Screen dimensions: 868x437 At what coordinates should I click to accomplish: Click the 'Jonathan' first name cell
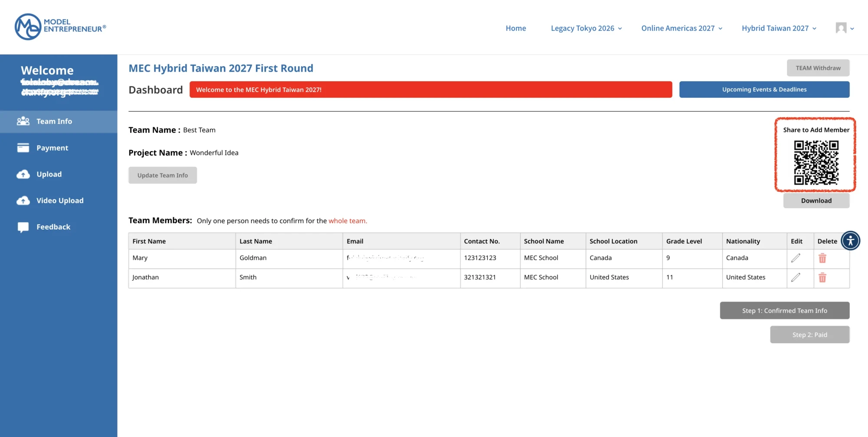[x=182, y=277]
